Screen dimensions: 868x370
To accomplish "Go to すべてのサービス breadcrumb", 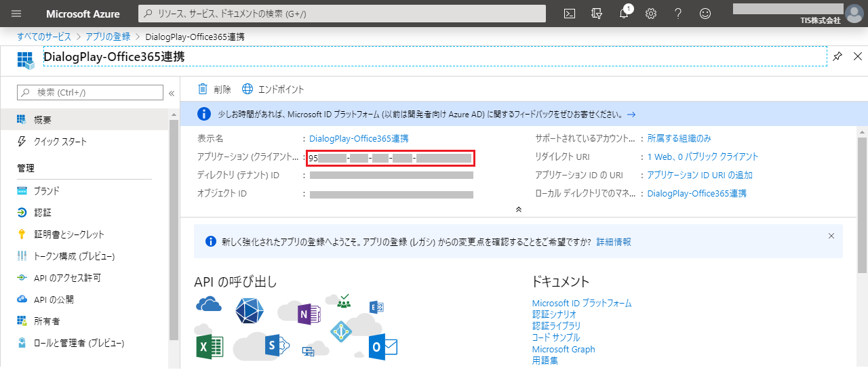I will pyautogui.click(x=44, y=36).
